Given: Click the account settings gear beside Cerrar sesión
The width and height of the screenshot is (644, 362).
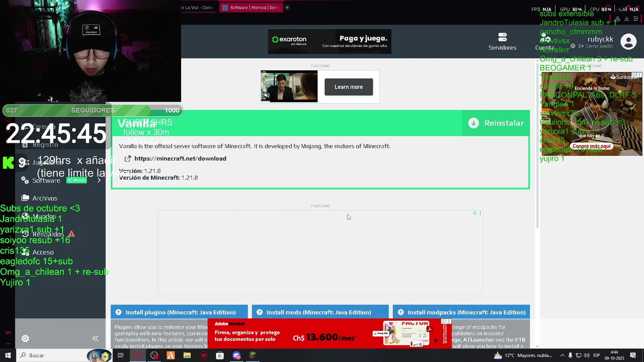Looking at the screenshot, I should point(573,46).
